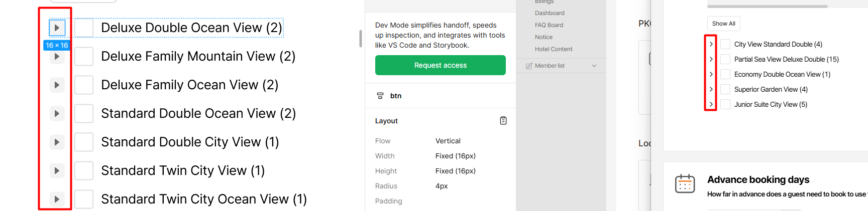Check Partial Sea View Deluxe Double box
The image size is (868, 211).
725,59
